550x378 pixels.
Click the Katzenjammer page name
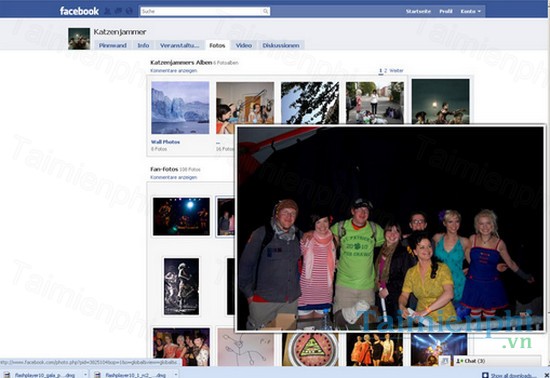120,32
